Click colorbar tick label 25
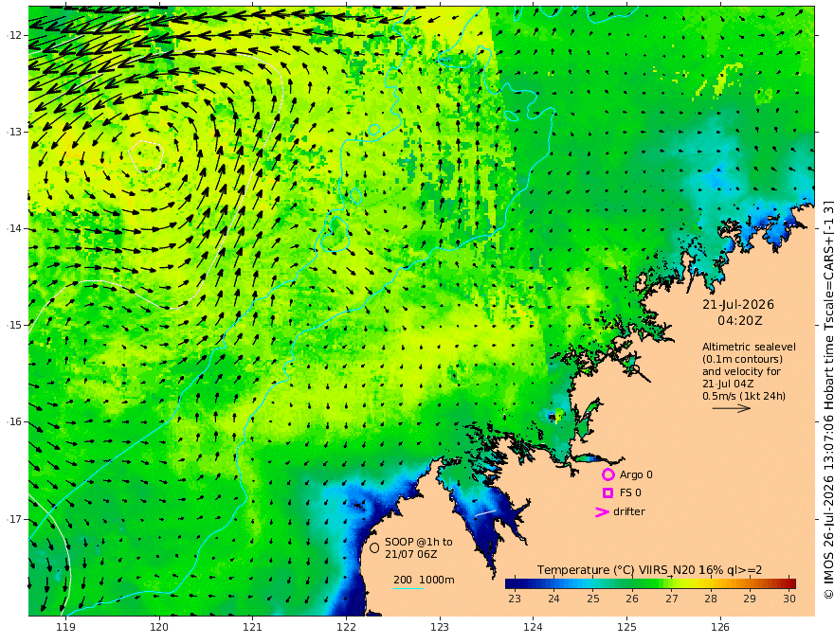 tap(593, 599)
